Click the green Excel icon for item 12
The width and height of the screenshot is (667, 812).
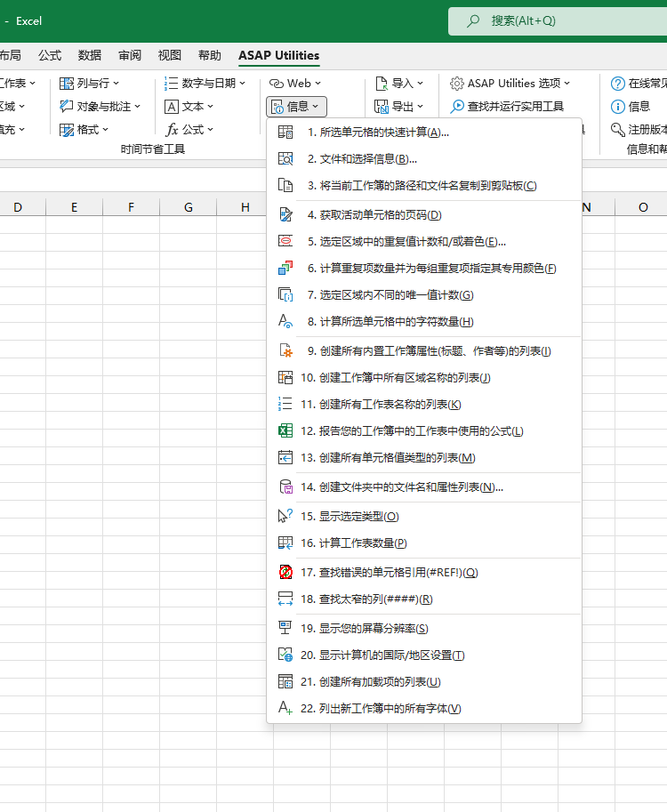coord(285,430)
